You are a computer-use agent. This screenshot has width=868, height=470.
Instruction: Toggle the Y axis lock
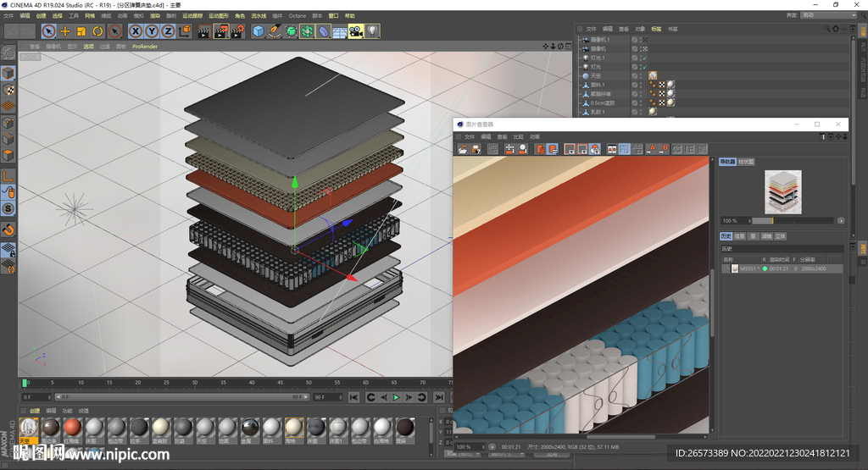152,31
